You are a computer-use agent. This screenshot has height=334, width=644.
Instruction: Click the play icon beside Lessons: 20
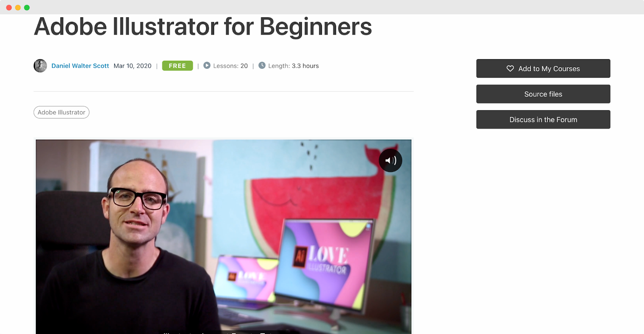207,65
